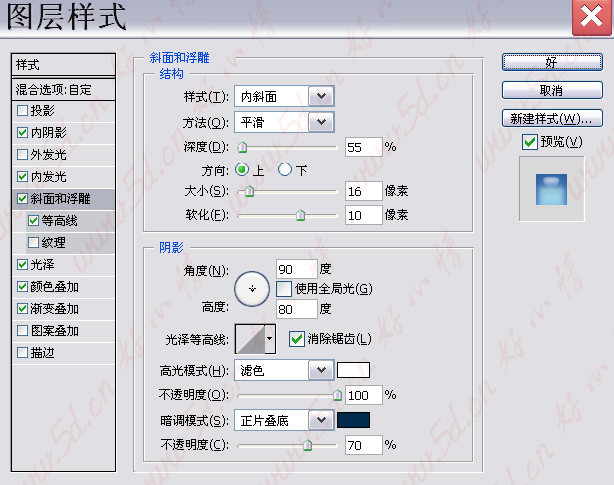The image size is (614, 485).
Task: Open the 内阴影 settings page
Action: [49, 133]
